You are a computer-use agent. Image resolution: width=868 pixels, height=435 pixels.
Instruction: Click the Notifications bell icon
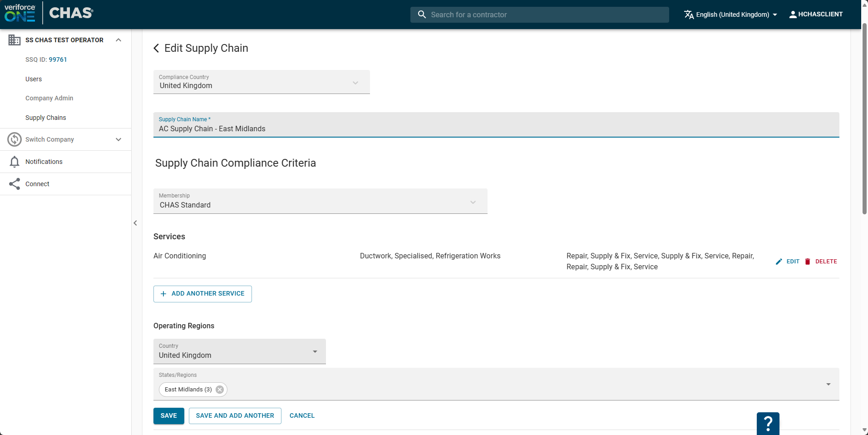tap(15, 162)
